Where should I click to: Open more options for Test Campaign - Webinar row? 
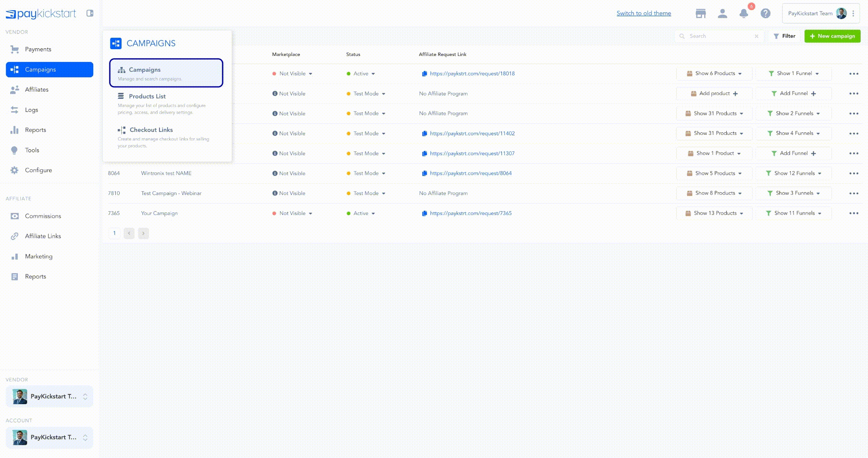tap(854, 193)
